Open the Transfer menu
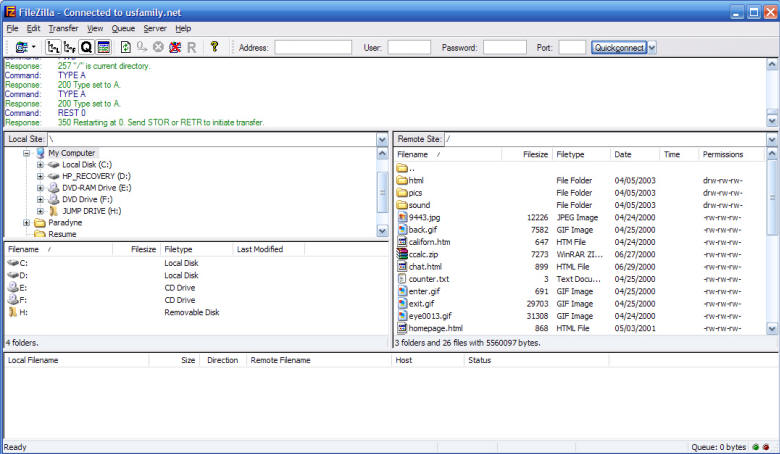Image resolution: width=780 pixels, height=454 pixels. click(63, 28)
